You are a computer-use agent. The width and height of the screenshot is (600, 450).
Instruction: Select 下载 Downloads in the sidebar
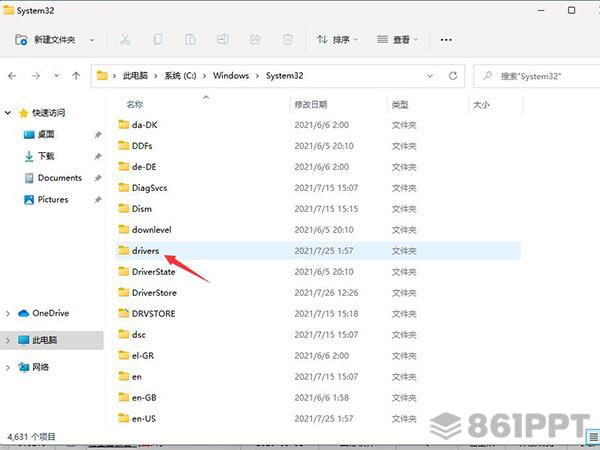point(46,156)
